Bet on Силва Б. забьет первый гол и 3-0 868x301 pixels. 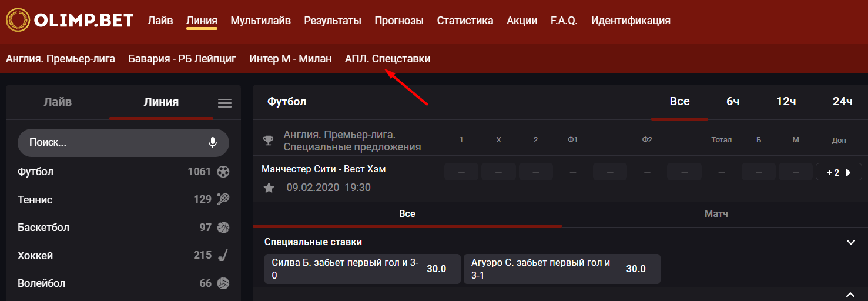pyautogui.click(x=363, y=269)
